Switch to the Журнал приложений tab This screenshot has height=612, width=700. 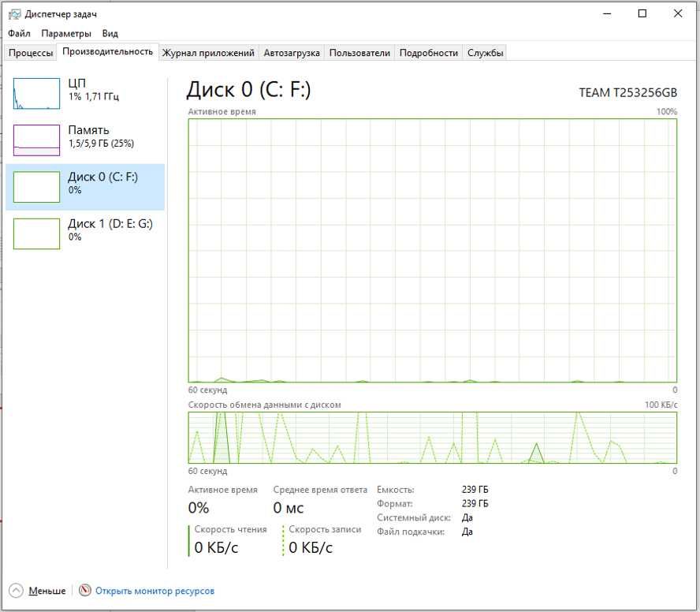click(x=208, y=53)
